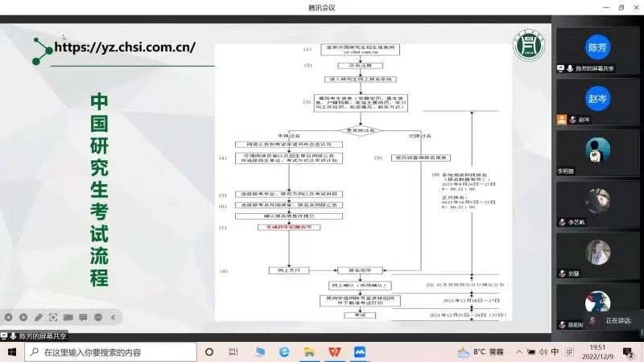This screenshot has height=362, width=644.
Task: Open the Windows Start menu
Action: click(12, 352)
